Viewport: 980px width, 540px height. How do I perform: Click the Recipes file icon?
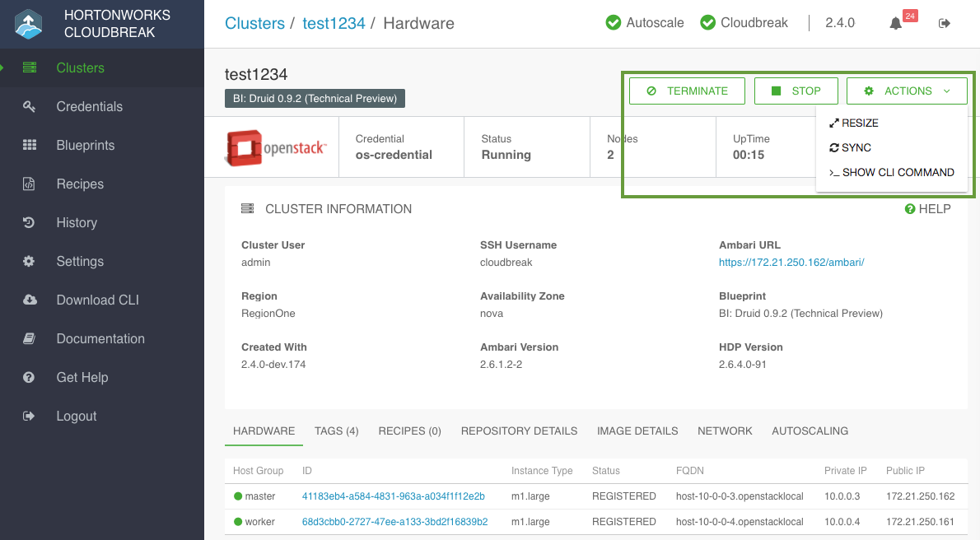click(29, 184)
